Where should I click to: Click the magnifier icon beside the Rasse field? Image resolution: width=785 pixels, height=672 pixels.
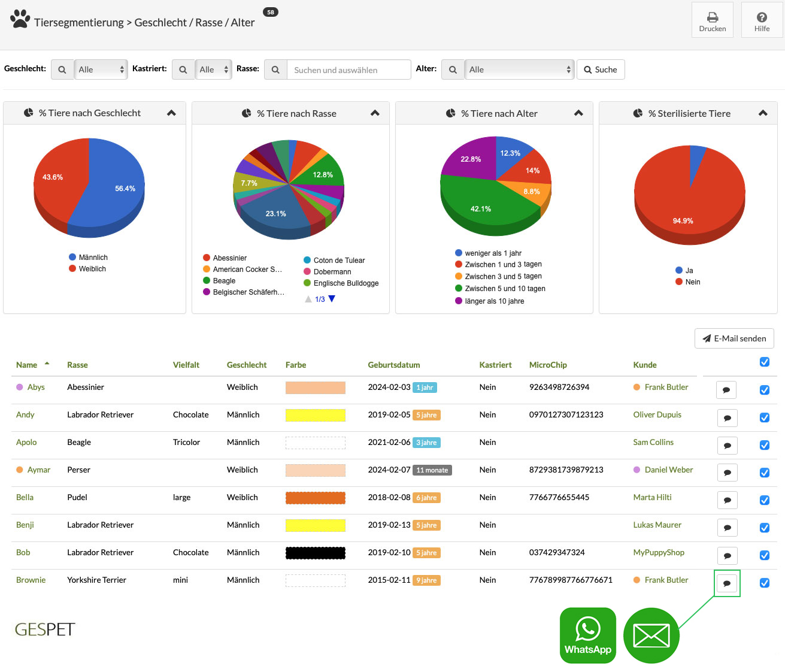point(275,69)
